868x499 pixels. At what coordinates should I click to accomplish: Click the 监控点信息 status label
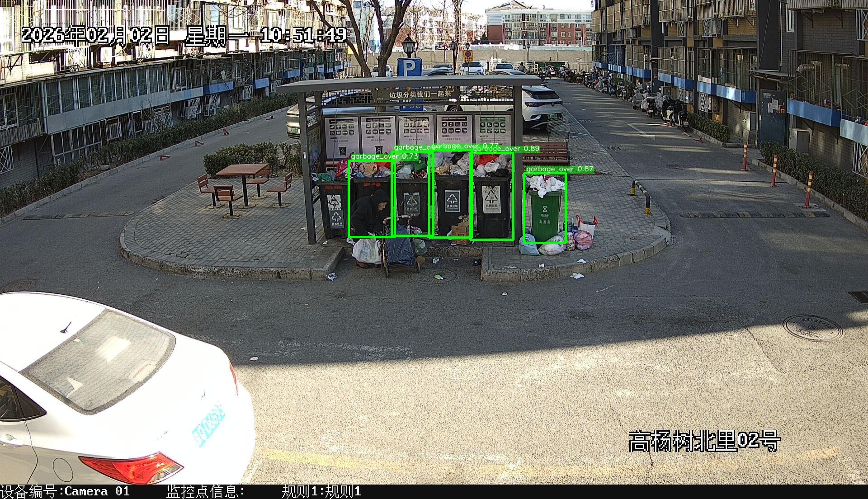pyautogui.click(x=206, y=492)
